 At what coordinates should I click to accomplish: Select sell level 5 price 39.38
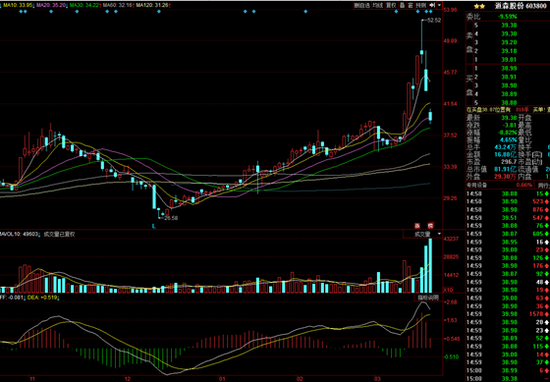(508, 25)
